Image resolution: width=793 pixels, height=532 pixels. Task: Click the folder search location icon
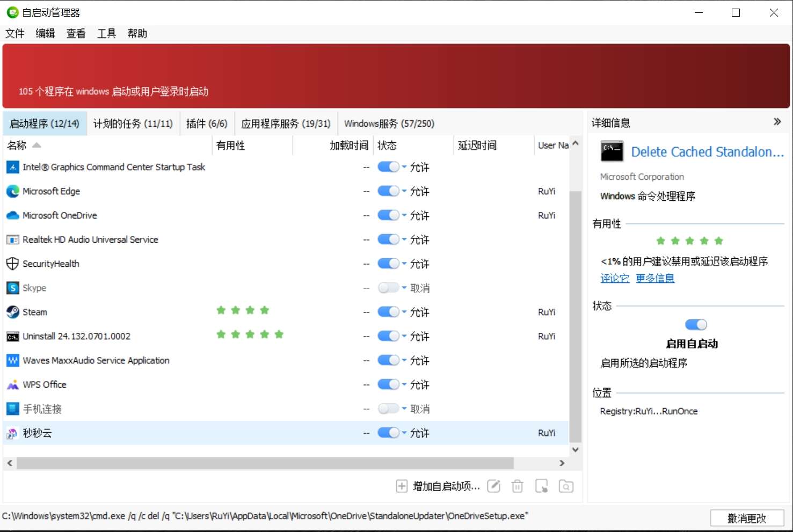point(566,486)
